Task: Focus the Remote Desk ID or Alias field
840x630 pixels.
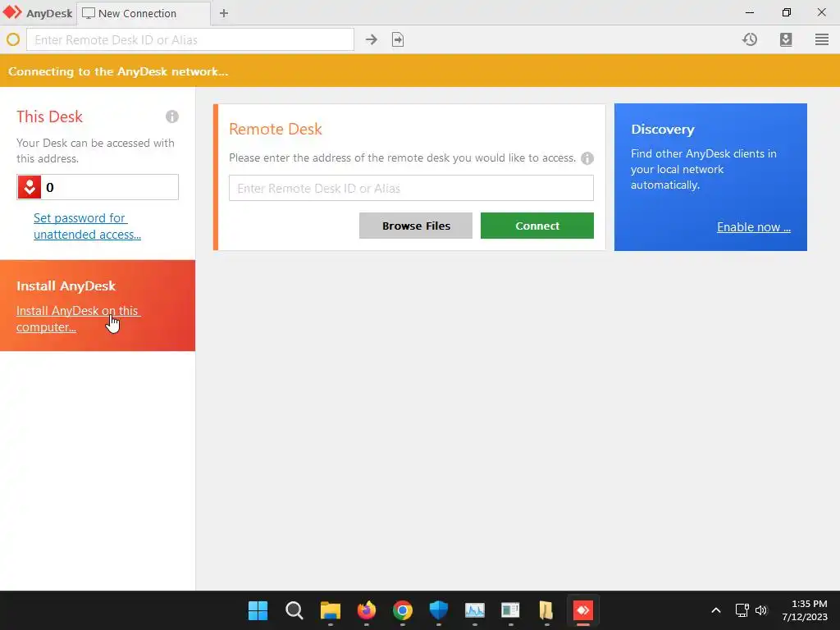Action: pos(411,188)
